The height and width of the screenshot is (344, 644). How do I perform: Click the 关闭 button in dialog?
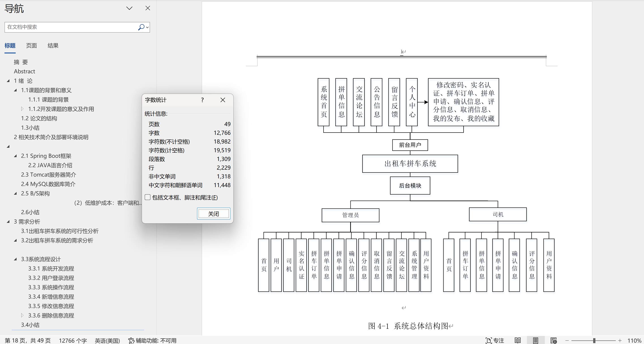[213, 214]
